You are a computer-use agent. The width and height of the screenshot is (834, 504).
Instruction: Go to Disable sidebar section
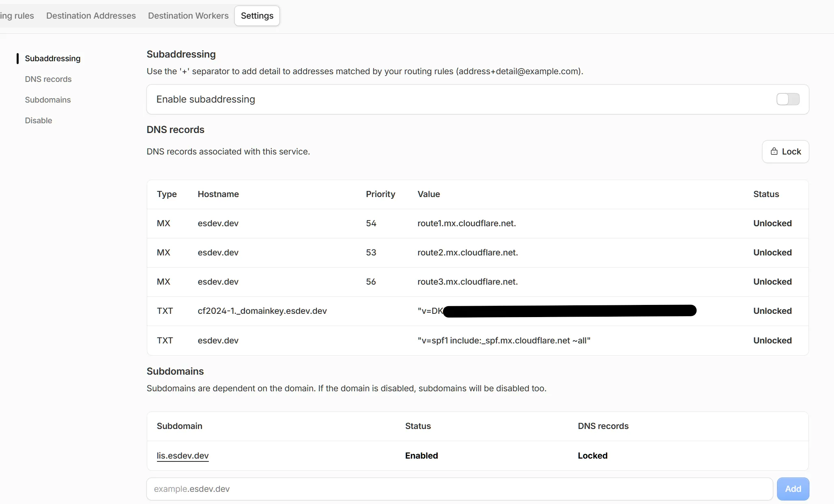coord(39,120)
